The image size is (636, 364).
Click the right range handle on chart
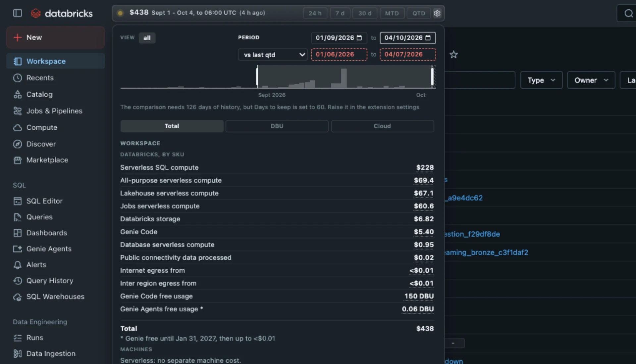(432, 76)
